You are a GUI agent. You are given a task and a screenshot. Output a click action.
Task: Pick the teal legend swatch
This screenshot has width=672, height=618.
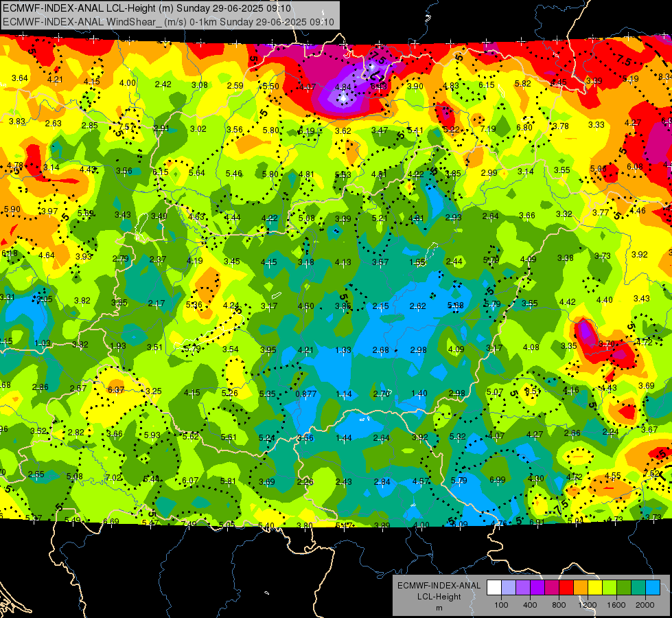coord(638,588)
